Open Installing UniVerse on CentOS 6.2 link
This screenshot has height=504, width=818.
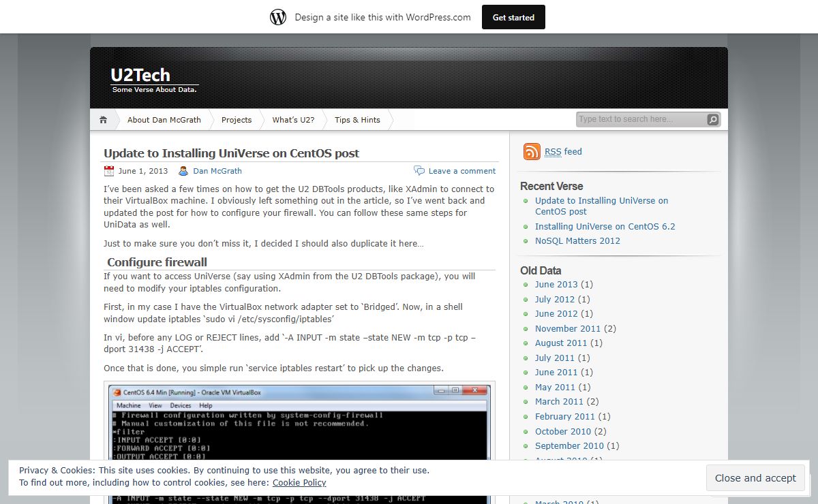pyautogui.click(x=605, y=226)
